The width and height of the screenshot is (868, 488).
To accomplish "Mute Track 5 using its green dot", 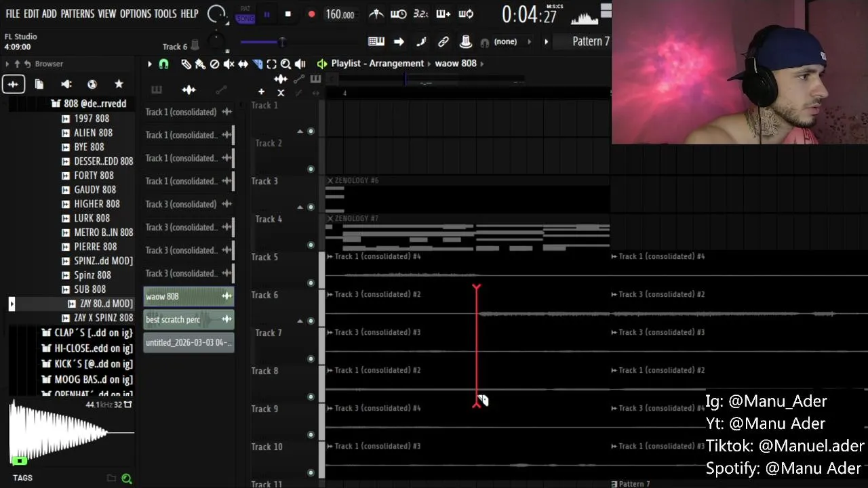I will (x=311, y=283).
